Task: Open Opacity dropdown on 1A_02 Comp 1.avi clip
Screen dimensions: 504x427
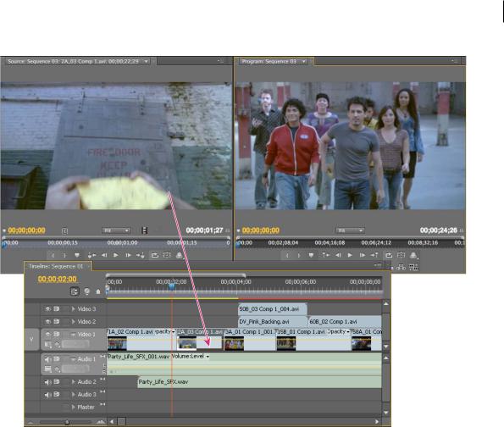Action: click(x=174, y=331)
